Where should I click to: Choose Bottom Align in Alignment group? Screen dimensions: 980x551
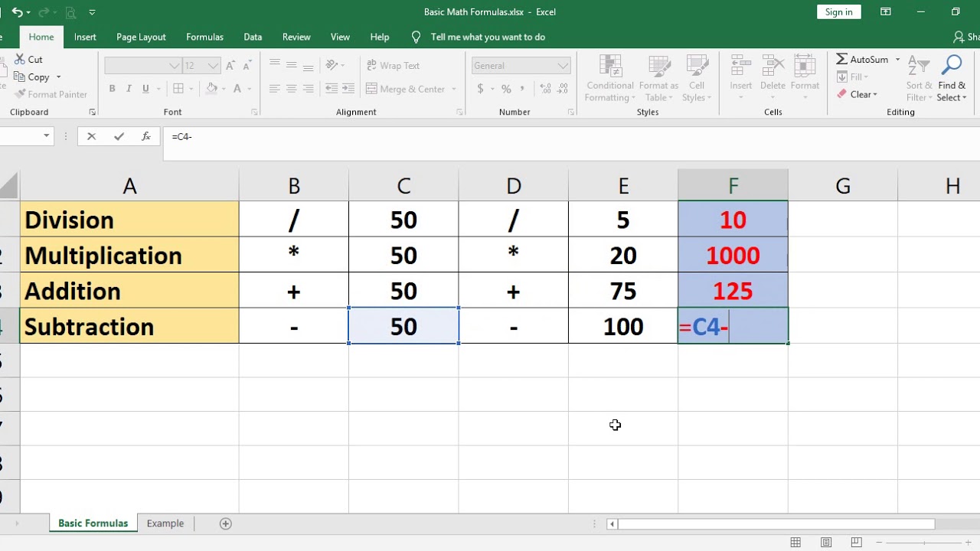coord(309,66)
